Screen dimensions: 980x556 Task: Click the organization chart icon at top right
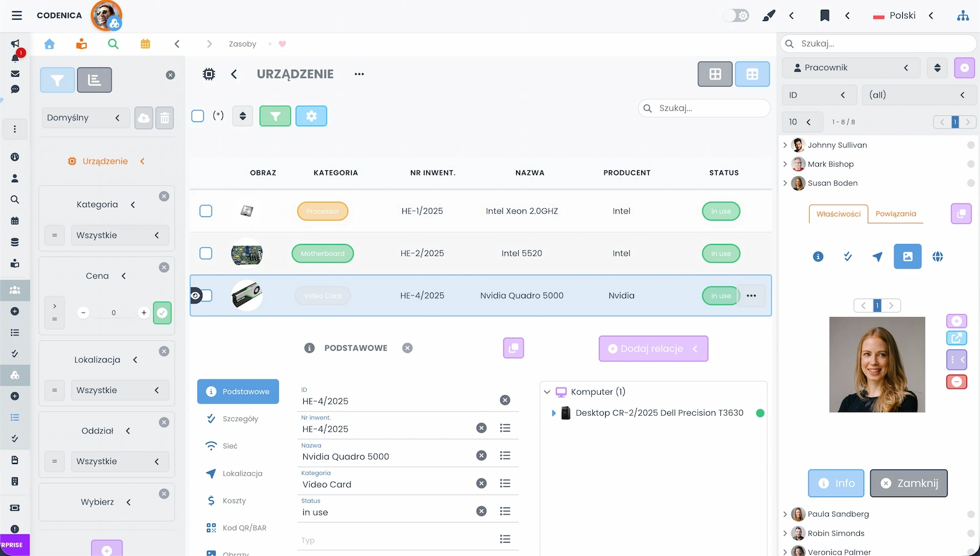point(963,16)
